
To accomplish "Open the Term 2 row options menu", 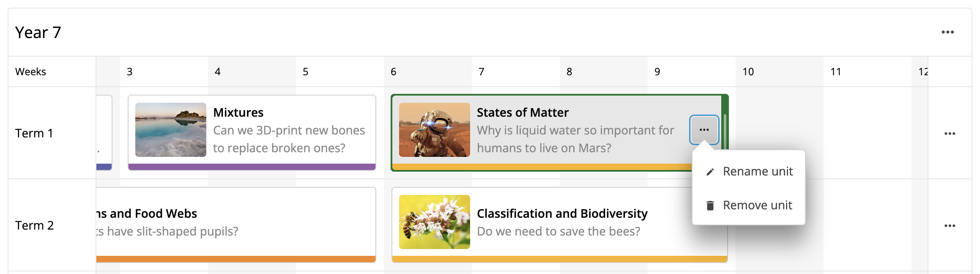I will [x=950, y=226].
